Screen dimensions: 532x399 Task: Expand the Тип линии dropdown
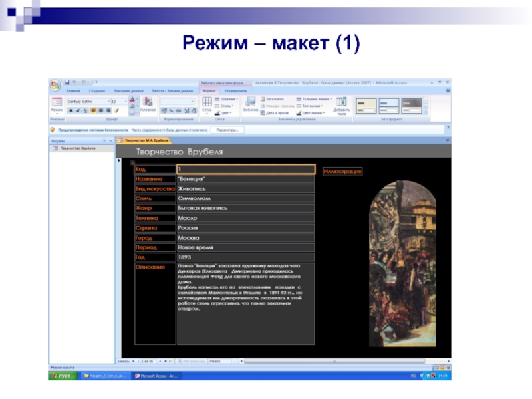311,106
